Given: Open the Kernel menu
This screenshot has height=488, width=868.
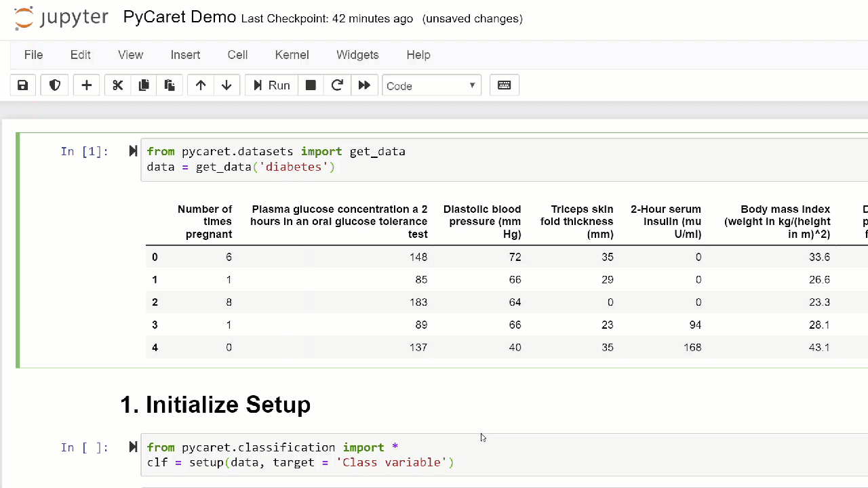Looking at the screenshot, I should (x=292, y=55).
